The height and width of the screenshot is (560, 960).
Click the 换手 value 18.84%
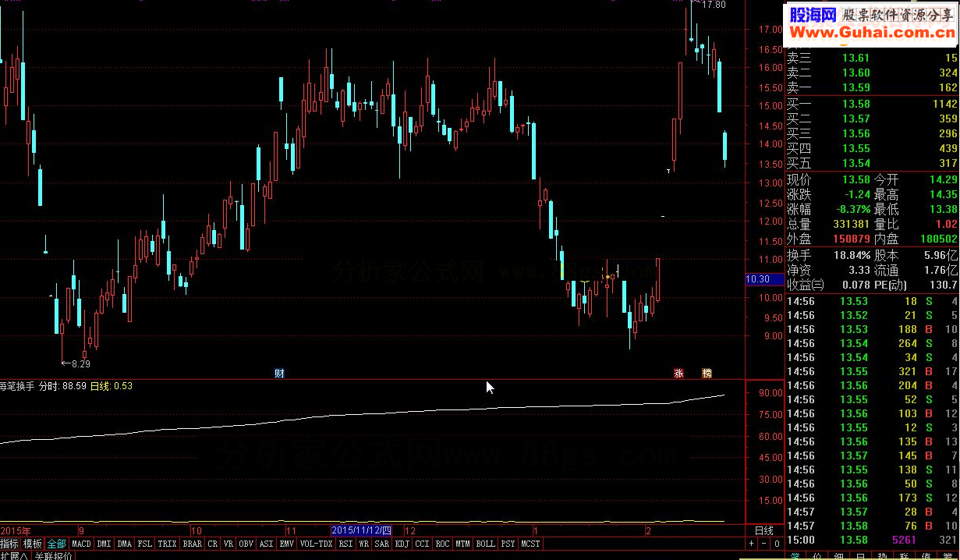coord(851,255)
